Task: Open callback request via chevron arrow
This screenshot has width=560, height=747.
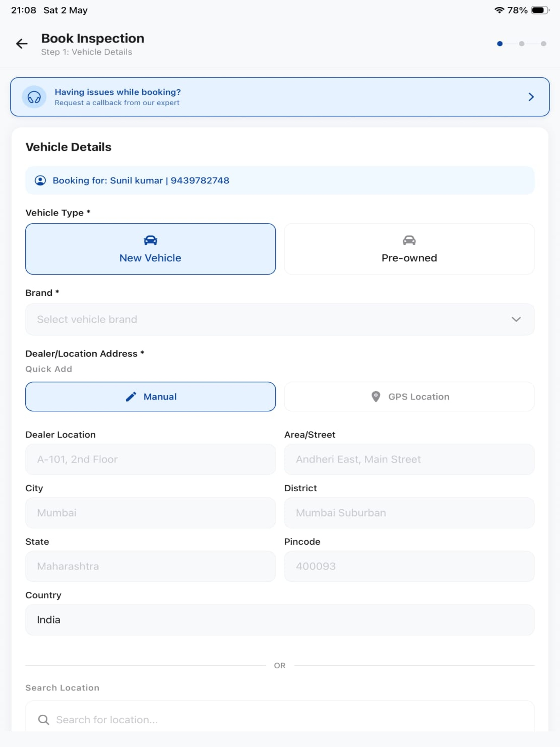Action: point(531,97)
